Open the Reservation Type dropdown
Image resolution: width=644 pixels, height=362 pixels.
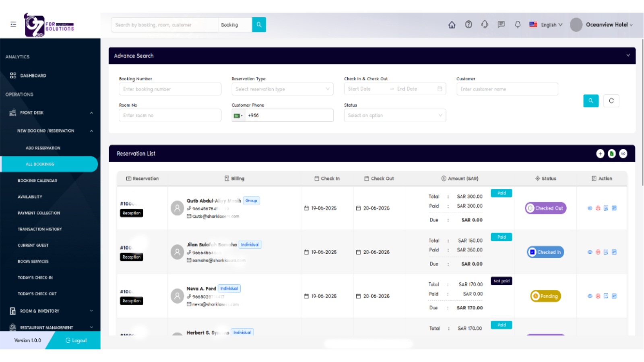[282, 89]
